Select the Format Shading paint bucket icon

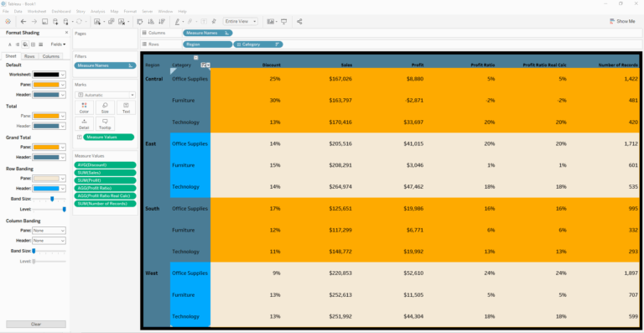coord(25,44)
